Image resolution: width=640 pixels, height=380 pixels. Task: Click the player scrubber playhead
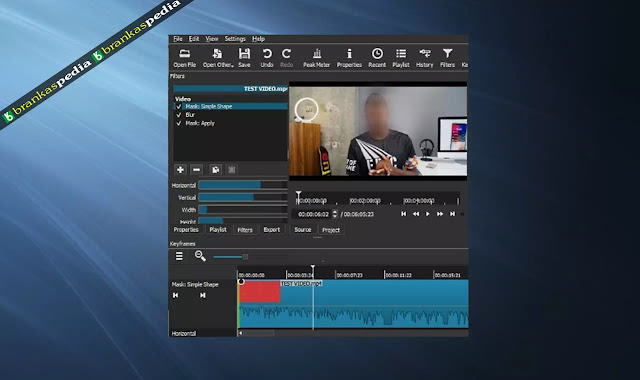[x=299, y=194]
